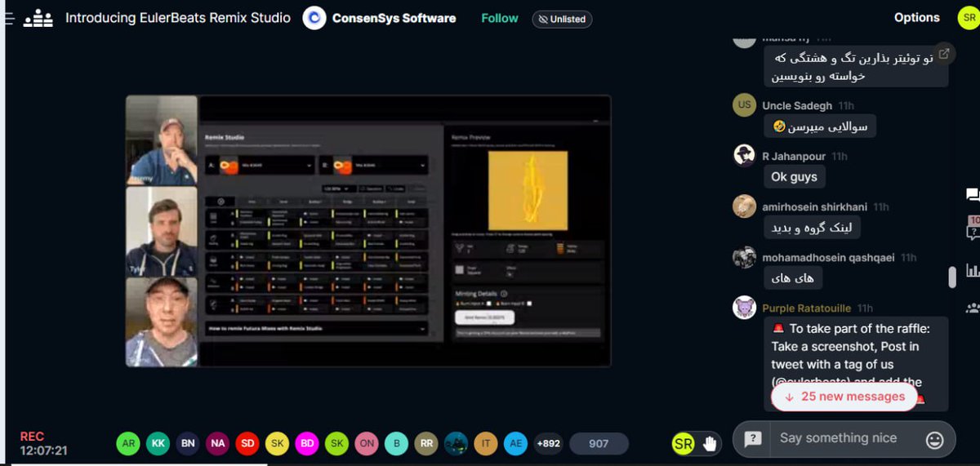The width and height of the screenshot is (980, 466).
Task: Tick the Burn input B checkbox
Action: click(528, 304)
